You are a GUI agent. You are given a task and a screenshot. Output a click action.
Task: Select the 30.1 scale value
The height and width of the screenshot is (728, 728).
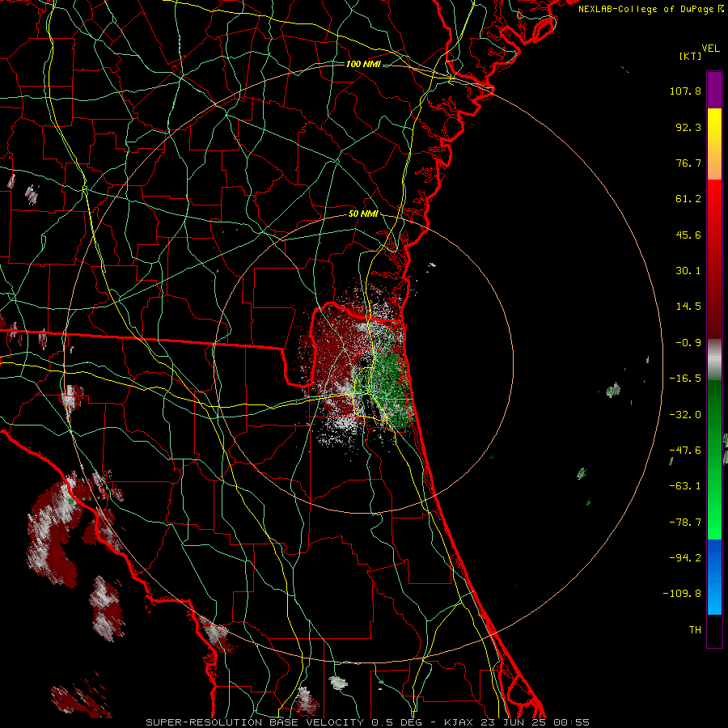688,271
